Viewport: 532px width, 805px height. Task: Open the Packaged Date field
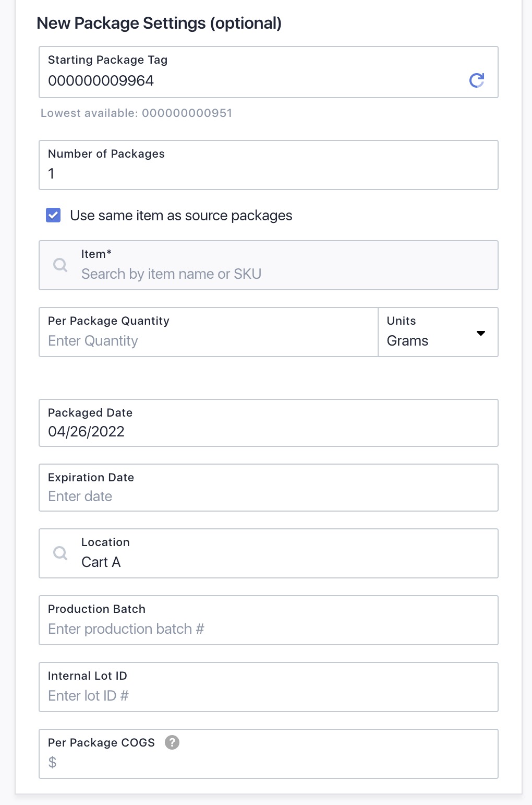click(x=269, y=423)
